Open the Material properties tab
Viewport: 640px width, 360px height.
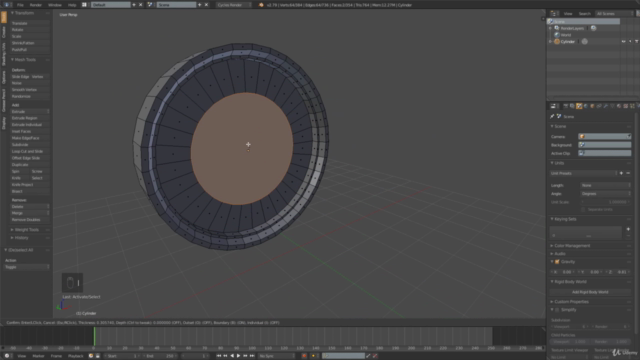[x=619, y=106]
